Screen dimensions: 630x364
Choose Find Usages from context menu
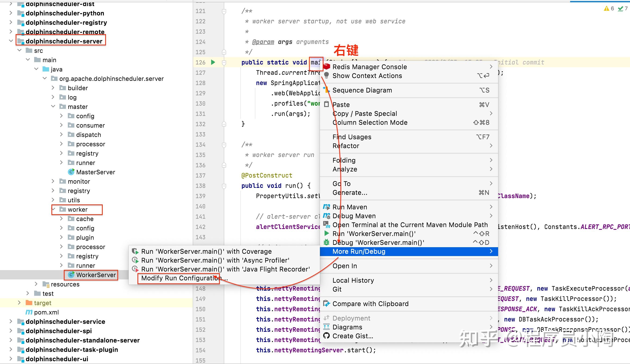click(352, 137)
